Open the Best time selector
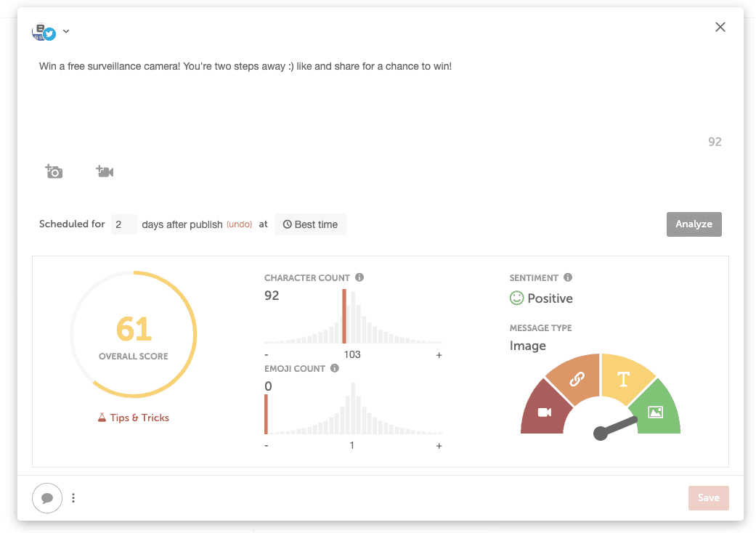Screen dimensions: 756x533 click(x=310, y=224)
